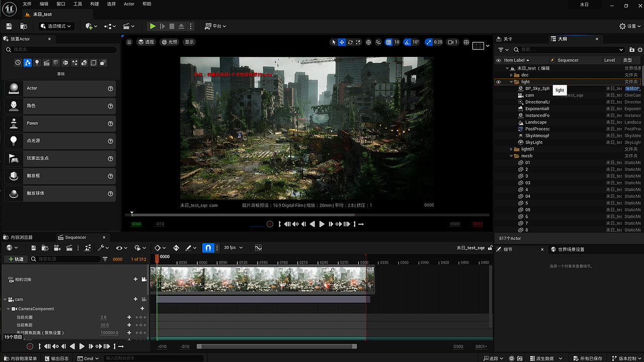
Task: Click the Sequencer track filter icon
Action: (105, 259)
